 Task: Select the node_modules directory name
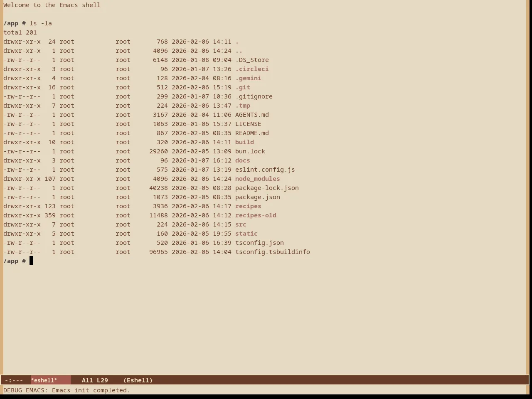(258, 179)
